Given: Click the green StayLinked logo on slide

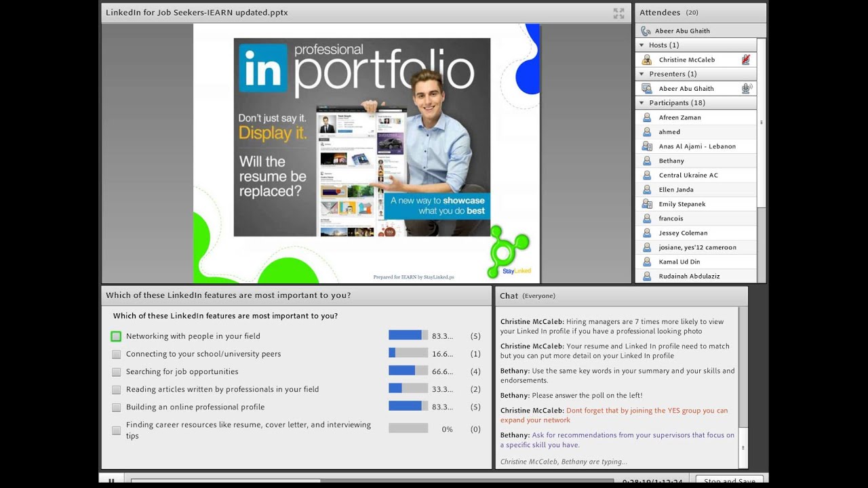Looking at the screenshot, I should coord(509,252).
